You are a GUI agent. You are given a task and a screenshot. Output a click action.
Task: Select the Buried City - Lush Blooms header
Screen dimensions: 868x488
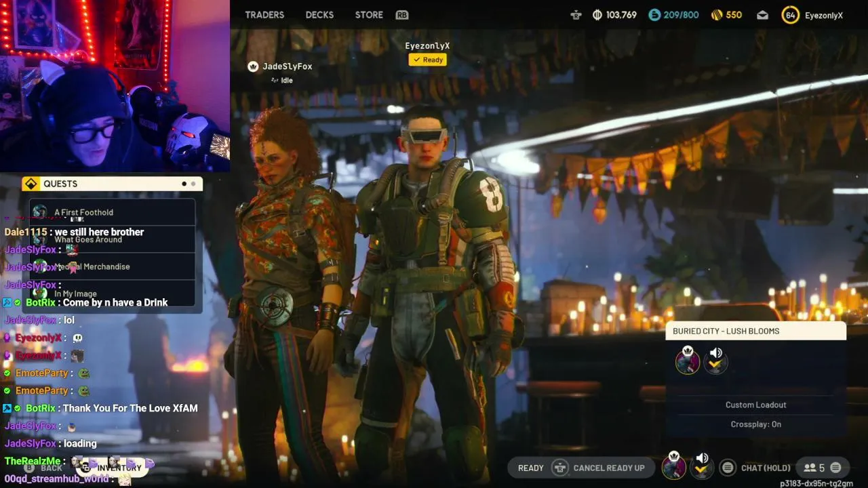(x=756, y=331)
